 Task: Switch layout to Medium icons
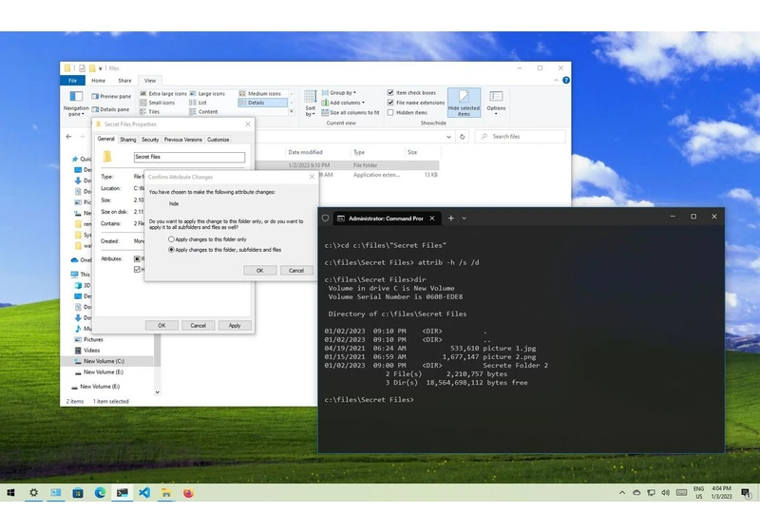point(259,93)
